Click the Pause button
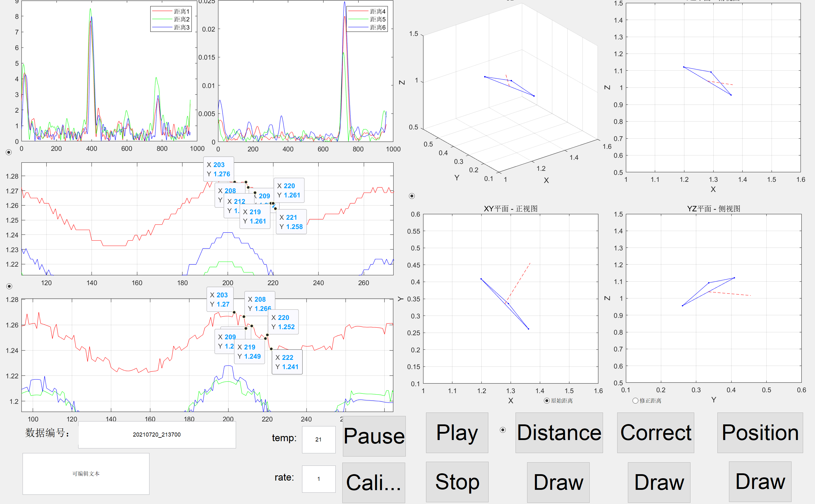Screen dimensions: 815x504 [374, 436]
